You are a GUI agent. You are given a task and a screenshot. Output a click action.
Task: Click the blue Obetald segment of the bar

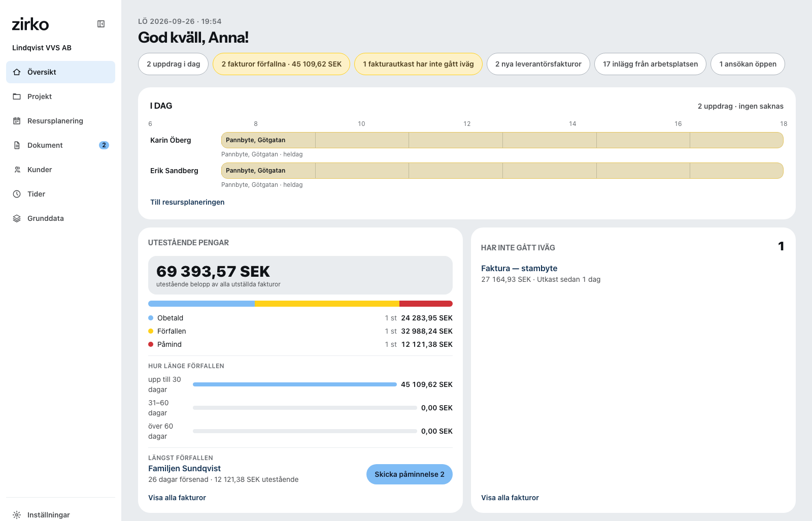click(x=201, y=304)
